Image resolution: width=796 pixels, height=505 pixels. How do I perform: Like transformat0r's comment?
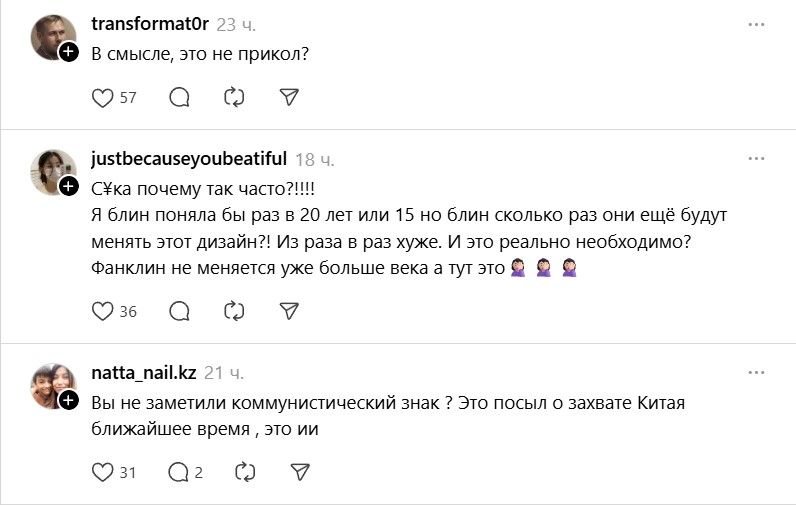(102, 97)
